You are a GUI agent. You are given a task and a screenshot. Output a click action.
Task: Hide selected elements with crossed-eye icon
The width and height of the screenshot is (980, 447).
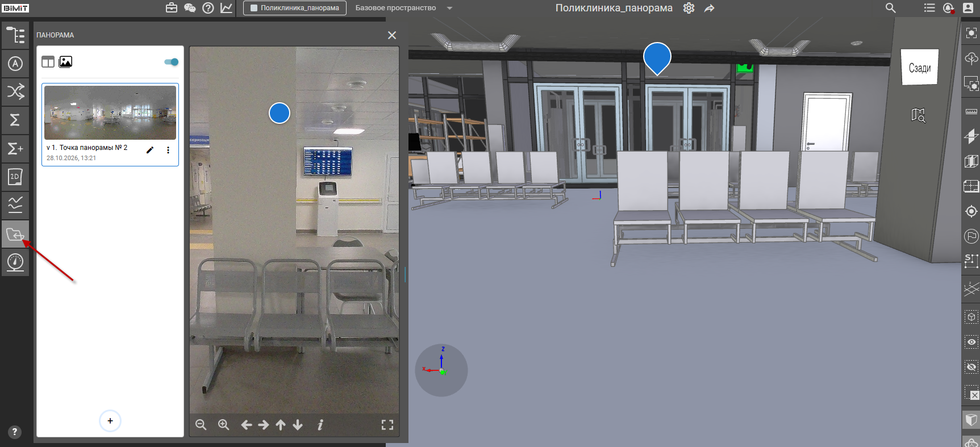point(971,367)
